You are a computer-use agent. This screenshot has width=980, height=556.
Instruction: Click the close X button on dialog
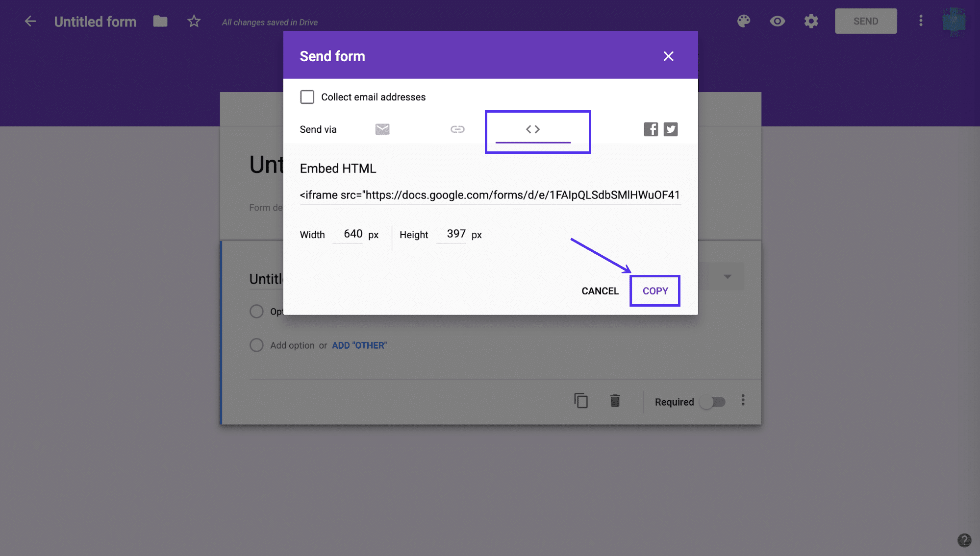pos(668,56)
